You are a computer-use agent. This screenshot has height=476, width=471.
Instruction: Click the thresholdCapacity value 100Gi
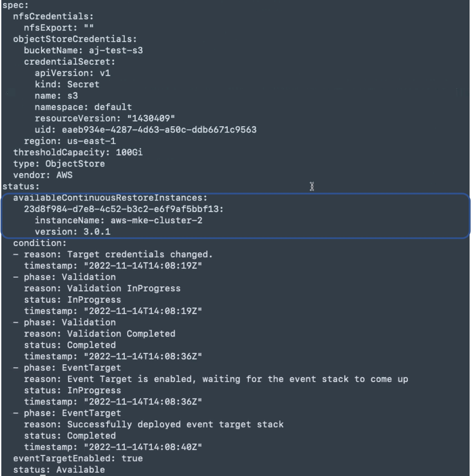coord(129,153)
